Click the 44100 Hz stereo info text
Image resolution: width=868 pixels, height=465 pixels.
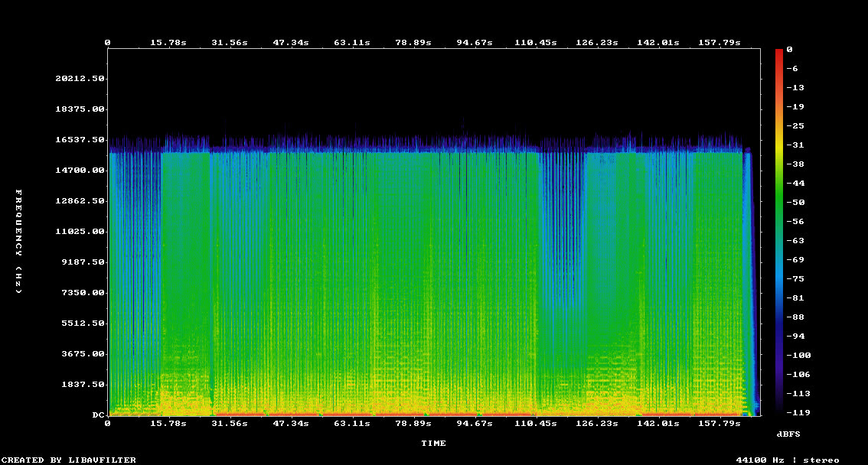[x=788, y=460]
